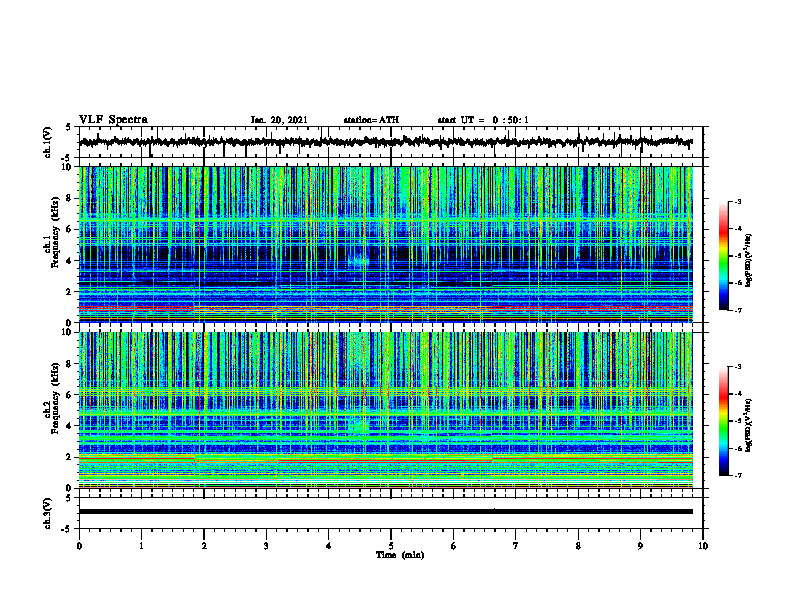Viewport: 792px width, 612px height.
Task: Click the ch.1 voltage waveform trace
Action: [x=385, y=142]
